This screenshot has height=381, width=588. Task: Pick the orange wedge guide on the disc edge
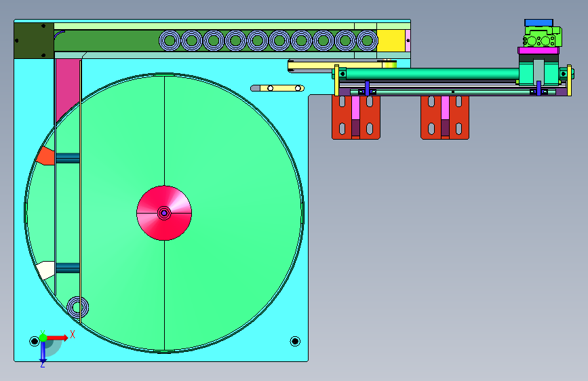pyautogui.click(x=45, y=156)
